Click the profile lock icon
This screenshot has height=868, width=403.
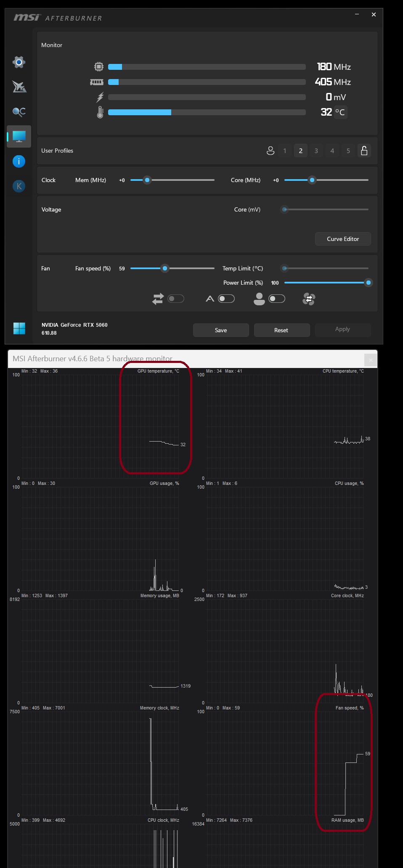click(x=364, y=151)
